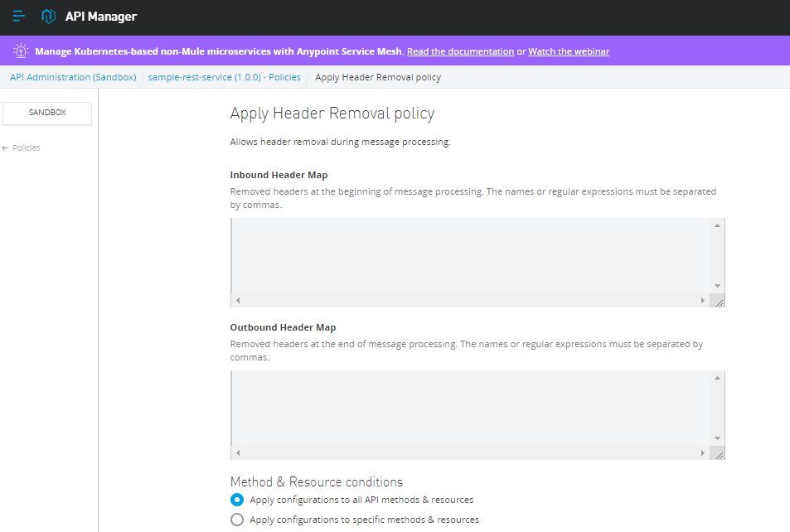Screen dimensions: 790x532
Task: Click Inbound Header Map scroll left arrow
Action: (238, 300)
